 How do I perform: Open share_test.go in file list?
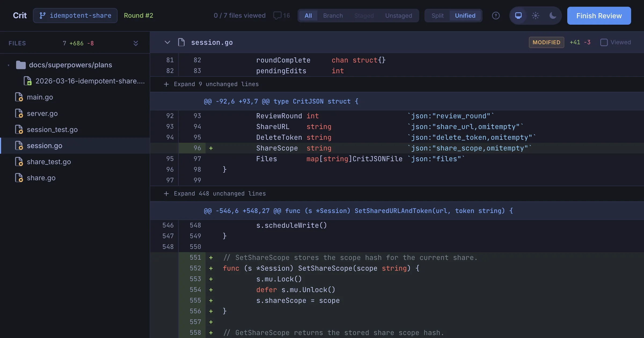[x=49, y=162]
